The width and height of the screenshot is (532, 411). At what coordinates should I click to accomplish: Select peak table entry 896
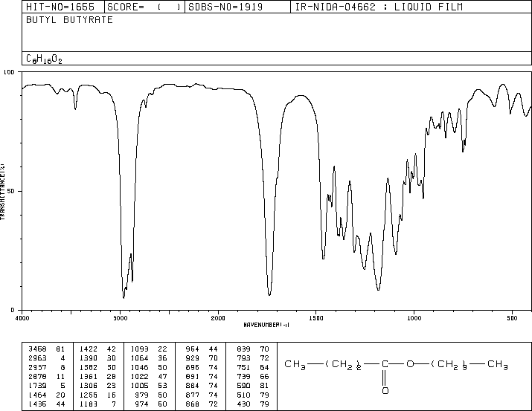202,367
